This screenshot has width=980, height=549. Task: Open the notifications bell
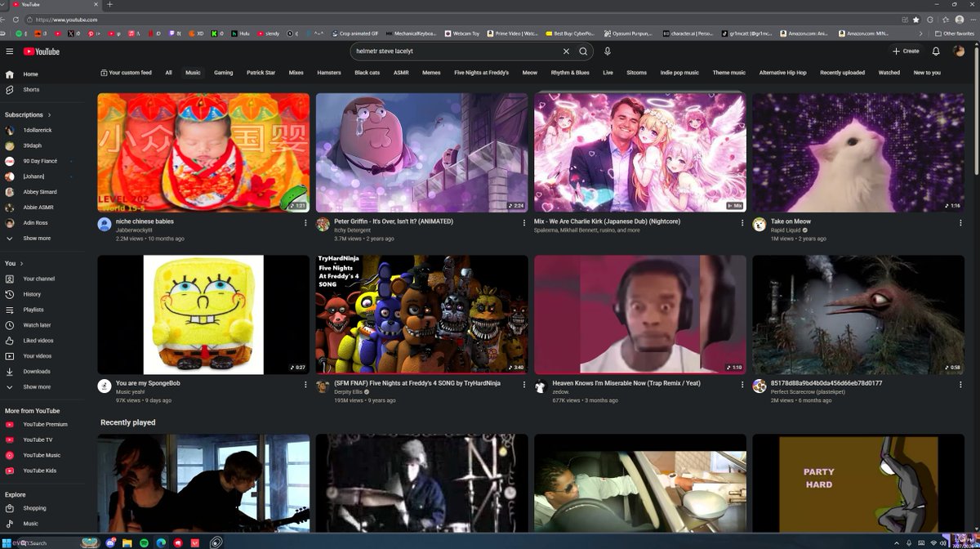coord(936,51)
